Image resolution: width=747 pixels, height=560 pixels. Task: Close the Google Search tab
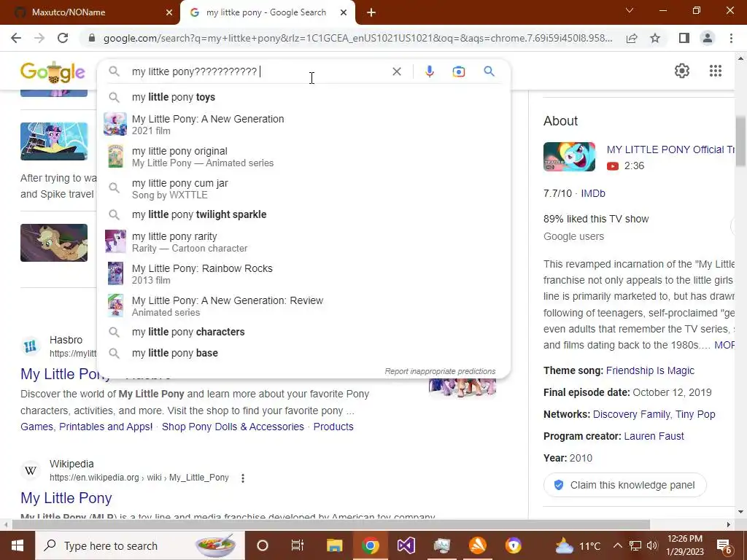click(343, 12)
